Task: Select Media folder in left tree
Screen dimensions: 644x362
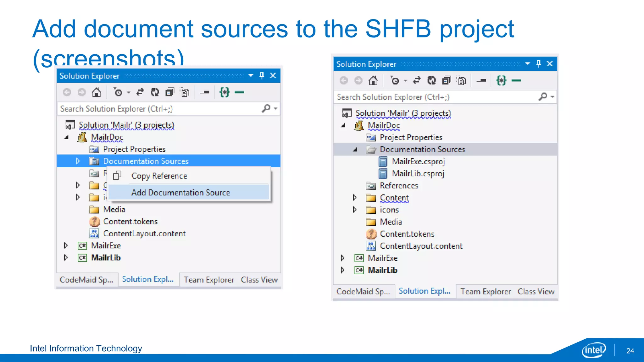Action: [x=114, y=209]
